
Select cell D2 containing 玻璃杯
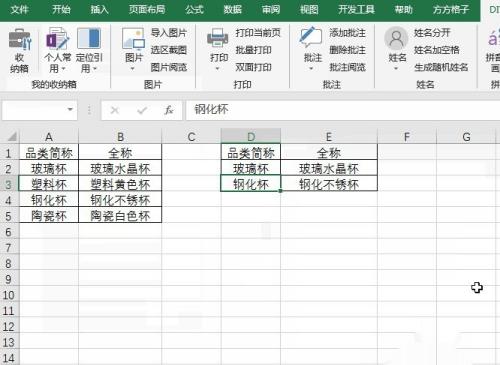[x=251, y=169]
